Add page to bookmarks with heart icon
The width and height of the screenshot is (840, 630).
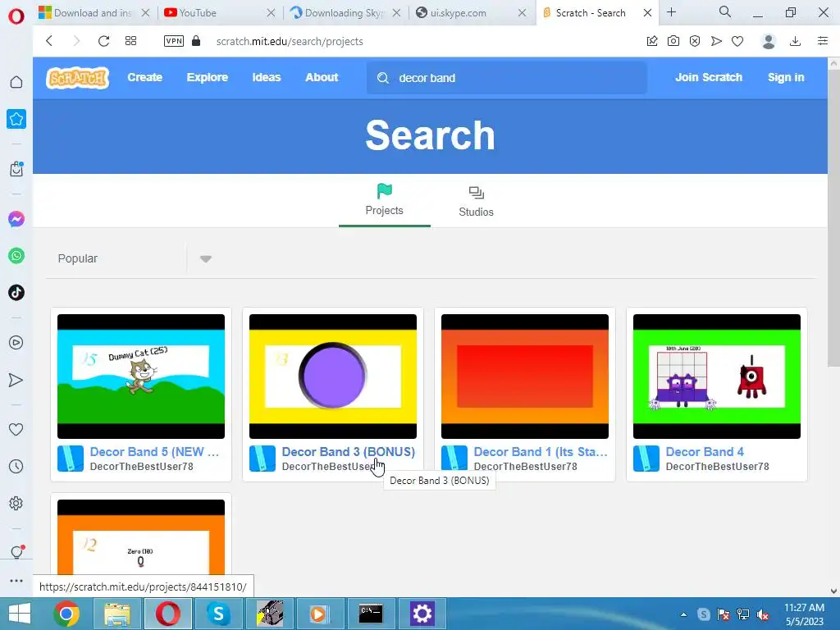(x=737, y=41)
